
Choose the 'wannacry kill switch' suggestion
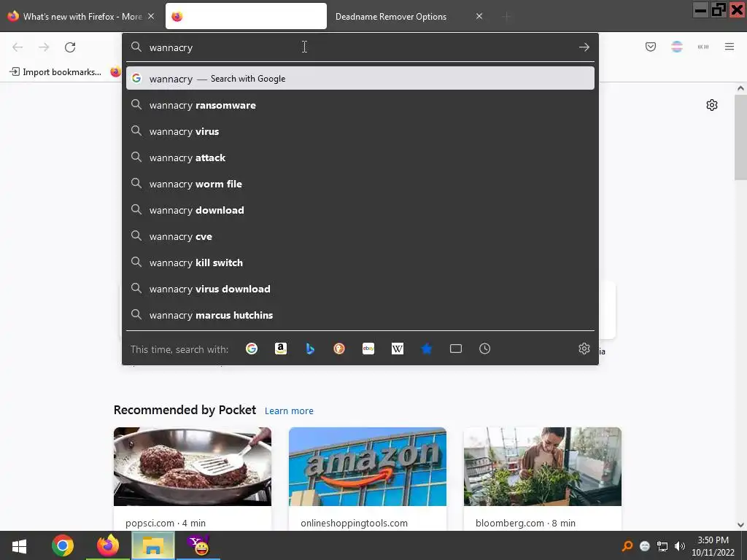click(x=360, y=262)
